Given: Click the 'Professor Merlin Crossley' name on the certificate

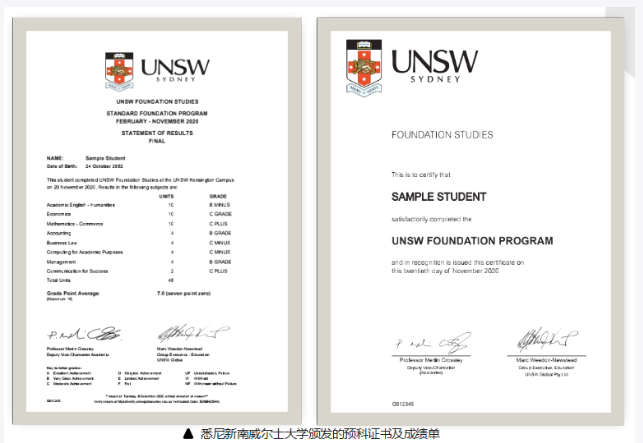Looking at the screenshot, I should (x=431, y=360).
